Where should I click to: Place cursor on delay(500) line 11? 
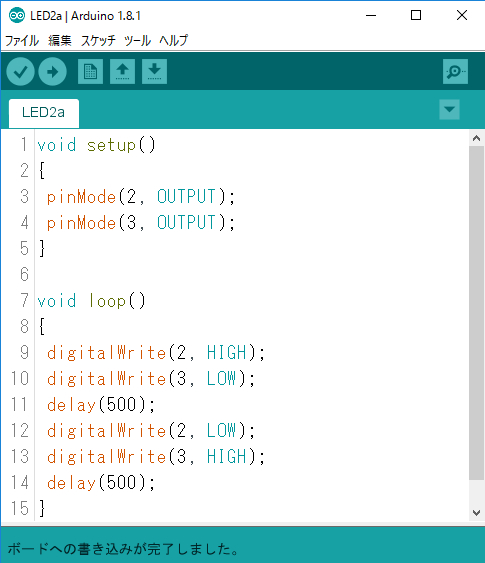click(101, 405)
